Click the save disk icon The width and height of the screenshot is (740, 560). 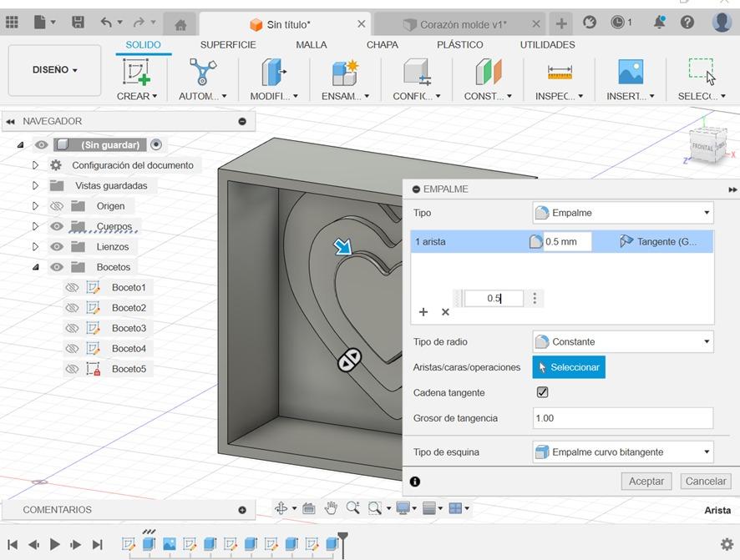tap(78, 23)
